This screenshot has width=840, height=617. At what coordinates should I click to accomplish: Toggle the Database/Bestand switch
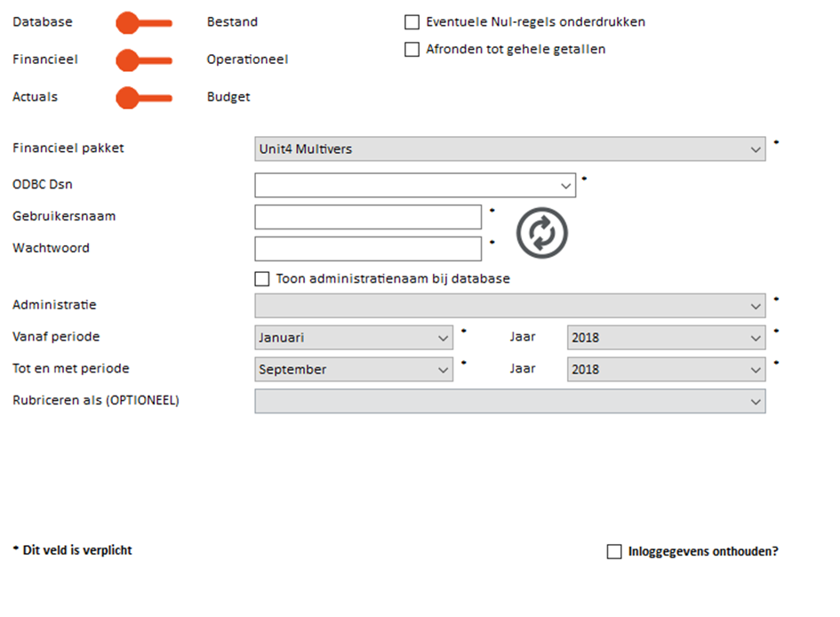tap(144, 23)
